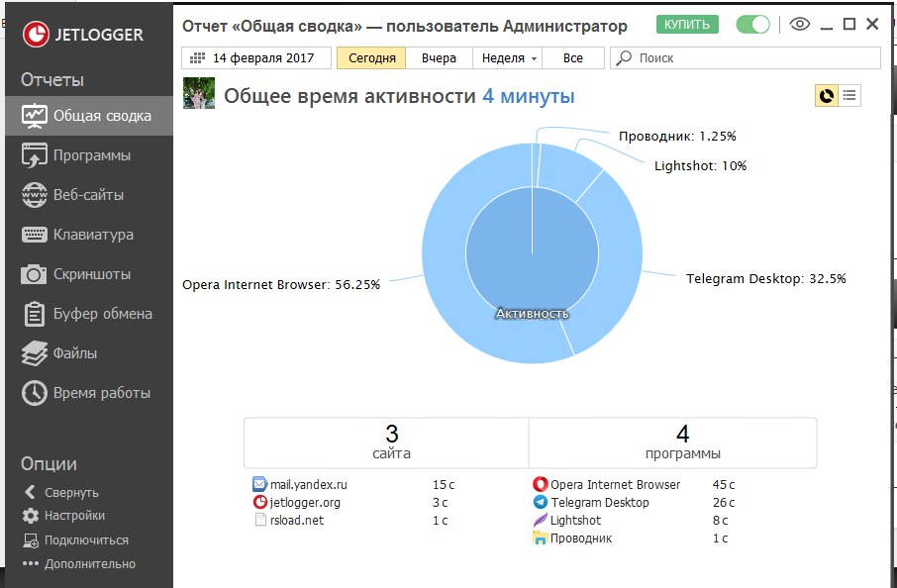This screenshot has height=588, width=897.
Task: Open the Программы report
Action: [89, 155]
